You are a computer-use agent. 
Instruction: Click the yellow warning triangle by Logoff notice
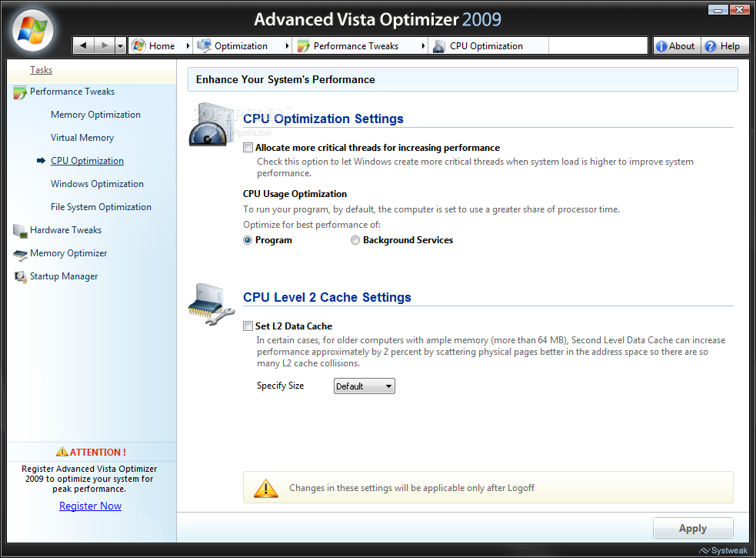265,488
